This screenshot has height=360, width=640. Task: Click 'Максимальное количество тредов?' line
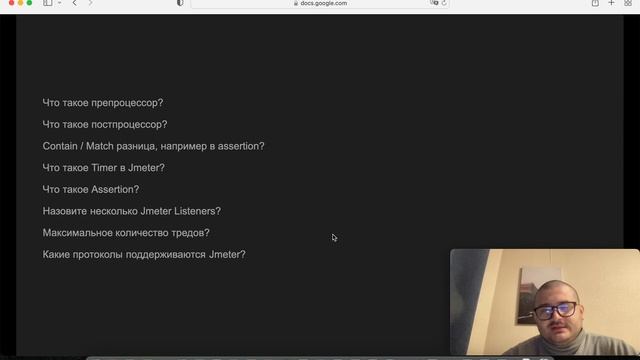[x=126, y=233]
